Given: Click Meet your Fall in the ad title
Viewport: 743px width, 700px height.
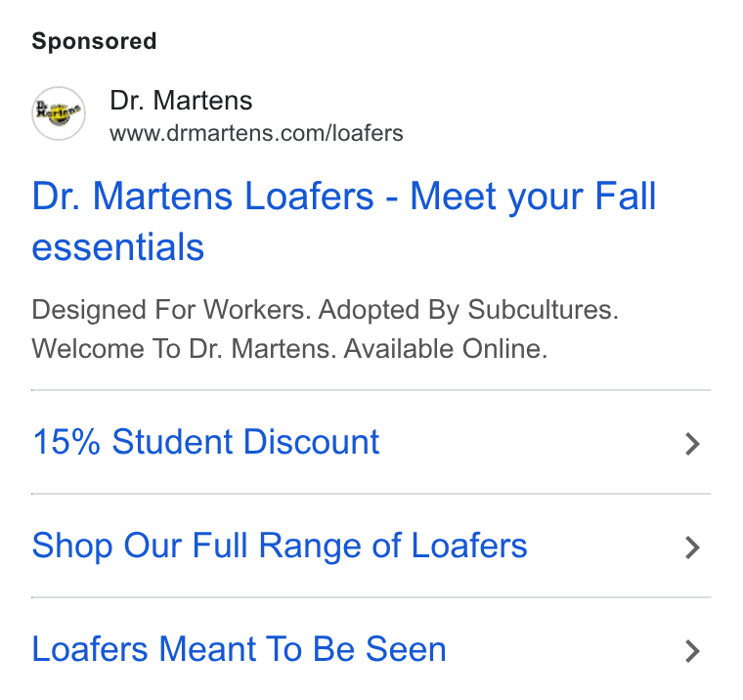Looking at the screenshot, I should point(533,197).
